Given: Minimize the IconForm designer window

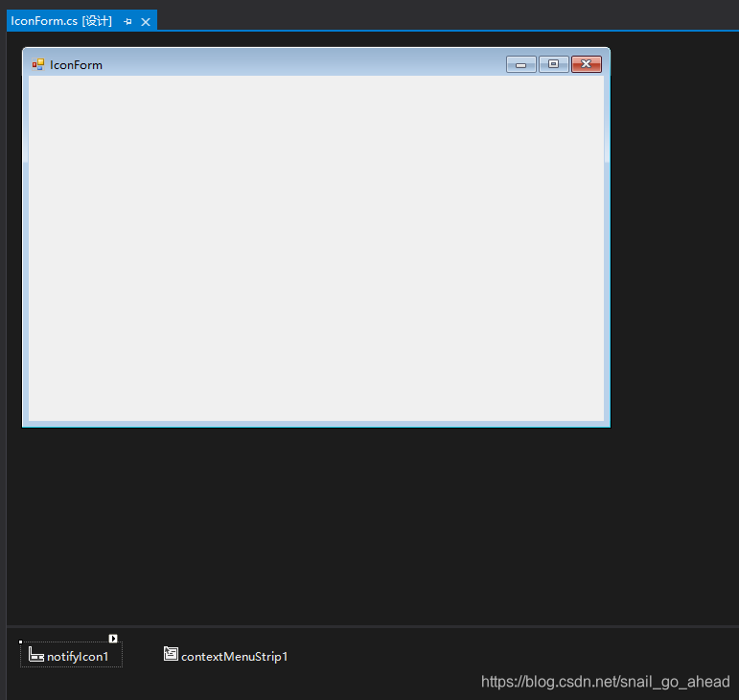Looking at the screenshot, I should click(x=520, y=64).
